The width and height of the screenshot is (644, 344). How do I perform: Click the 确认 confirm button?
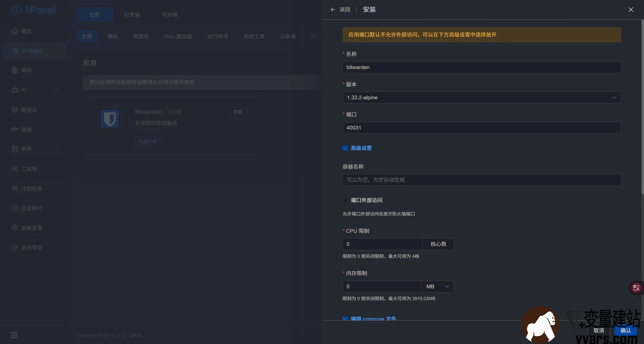(626, 331)
